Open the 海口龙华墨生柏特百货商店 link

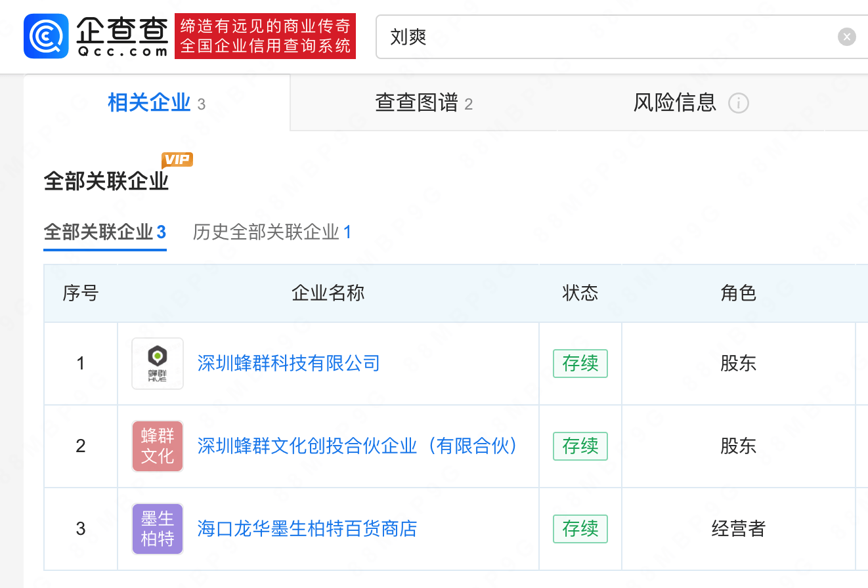pyautogui.click(x=307, y=529)
